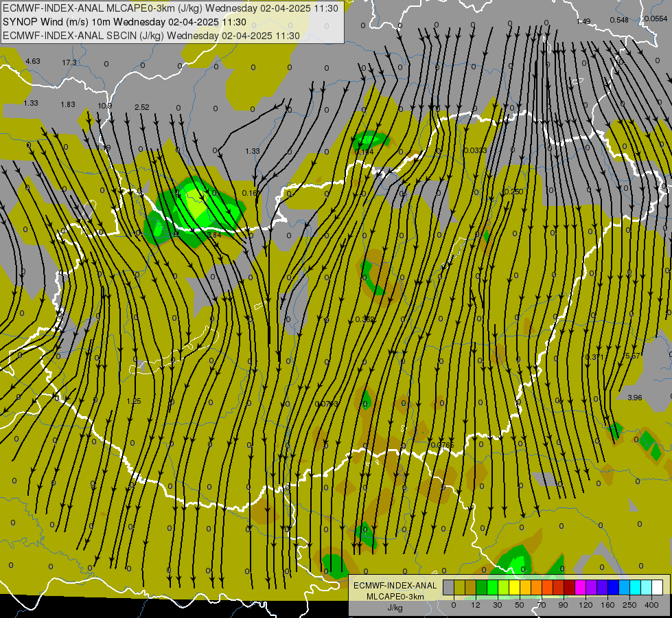This screenshot has width=672, height=618.
Task: Click the legend tick value 400
Action: click(x=651, y=605)
